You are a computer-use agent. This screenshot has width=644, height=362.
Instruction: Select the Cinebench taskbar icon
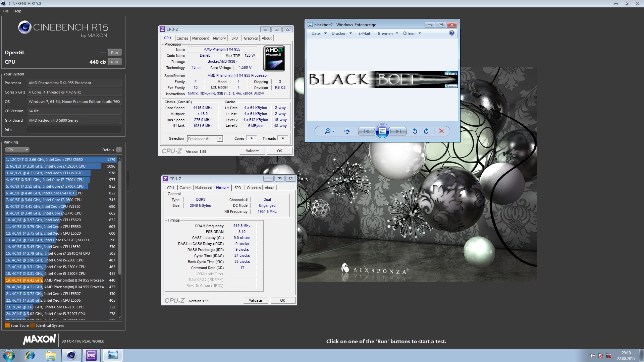click(71, 355)
